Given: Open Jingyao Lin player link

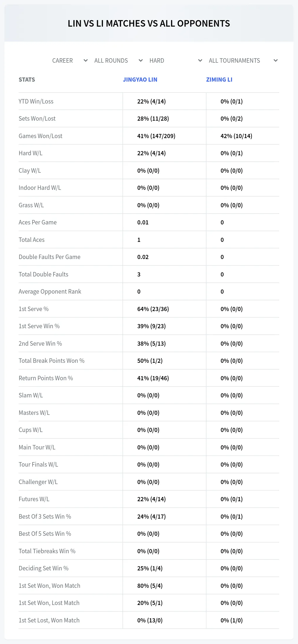Looking at the screenshot, I should point(140,80).
